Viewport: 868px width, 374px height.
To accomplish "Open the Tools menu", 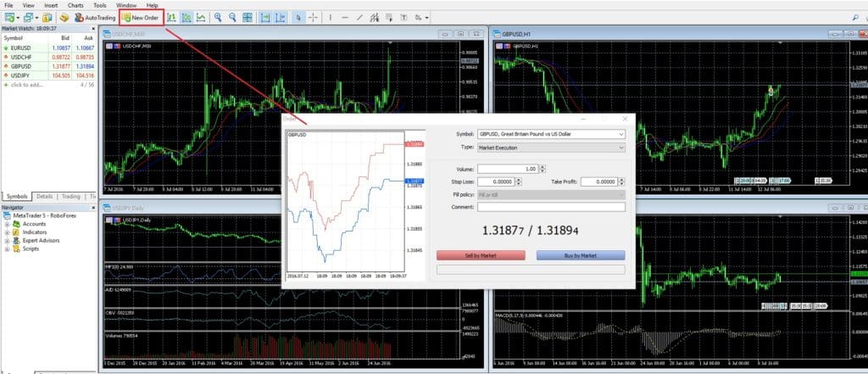I will pos(100,5).
